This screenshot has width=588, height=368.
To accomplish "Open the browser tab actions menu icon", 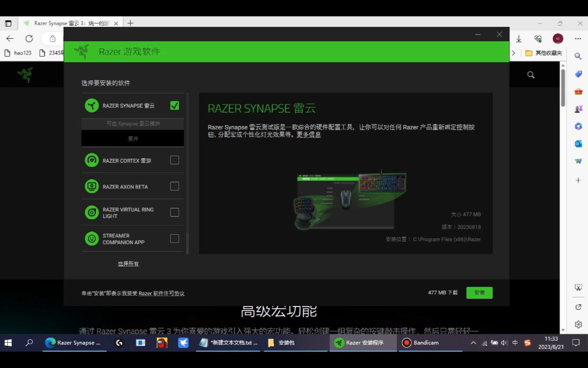I will point(8,23).
